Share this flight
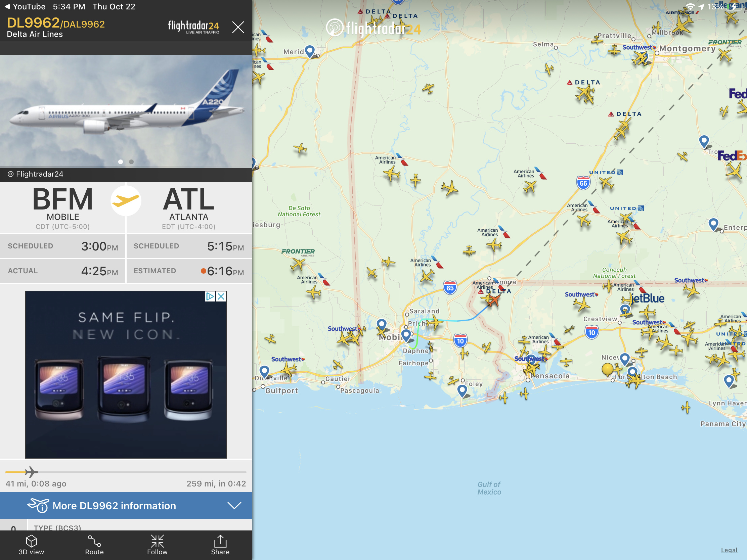Viewport: 747px width, 560px height. 220,545
